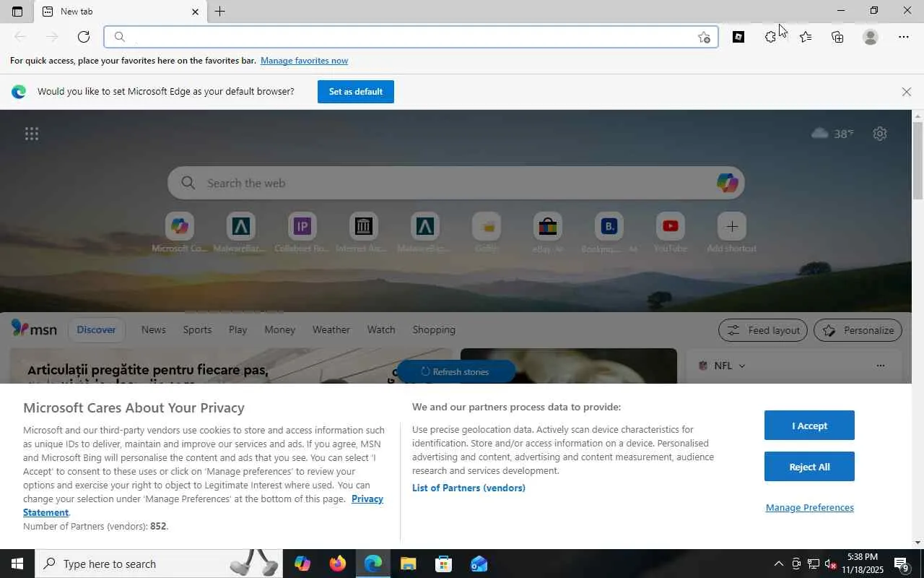
Task: Click I Accept privacy button
Action: (x=809, y=426)
